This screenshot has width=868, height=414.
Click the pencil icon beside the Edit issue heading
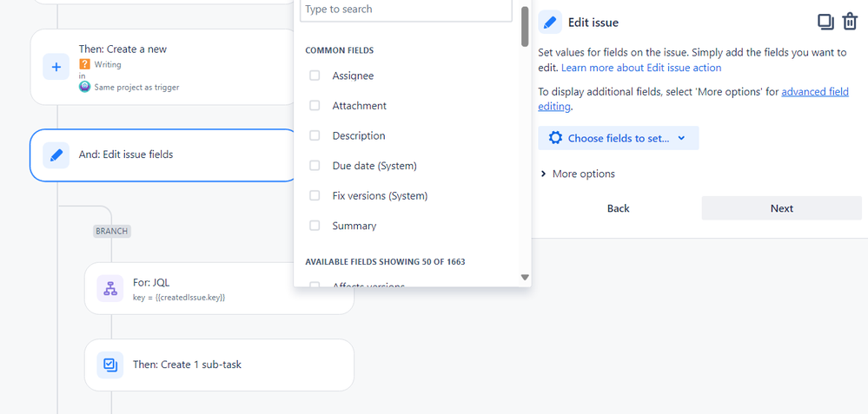tap(550, 22)
